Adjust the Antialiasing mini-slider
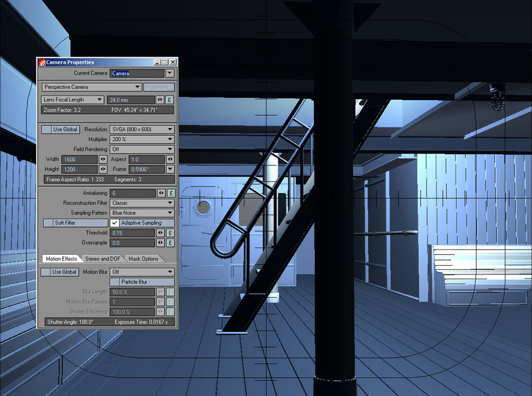 (x=160, y=193)
